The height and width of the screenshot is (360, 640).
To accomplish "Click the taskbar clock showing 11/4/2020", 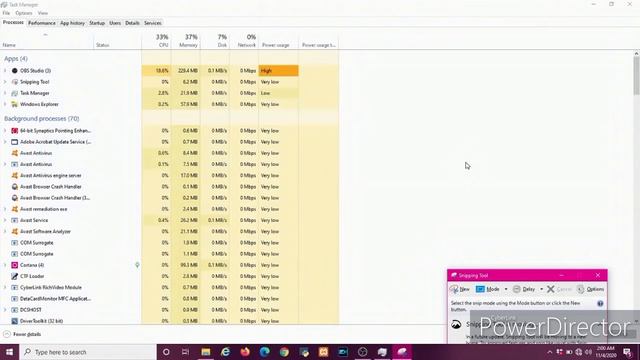I will [606, 352].
